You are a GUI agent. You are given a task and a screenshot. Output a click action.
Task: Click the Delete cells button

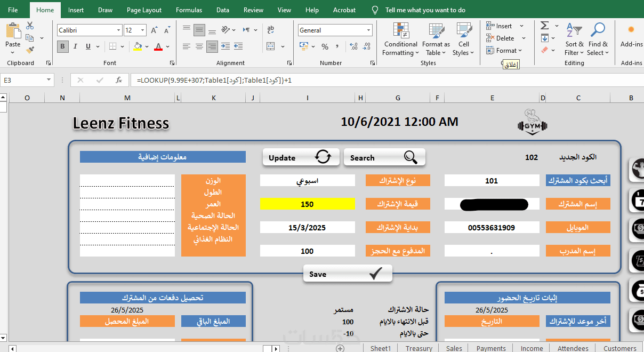click(500, 38)
